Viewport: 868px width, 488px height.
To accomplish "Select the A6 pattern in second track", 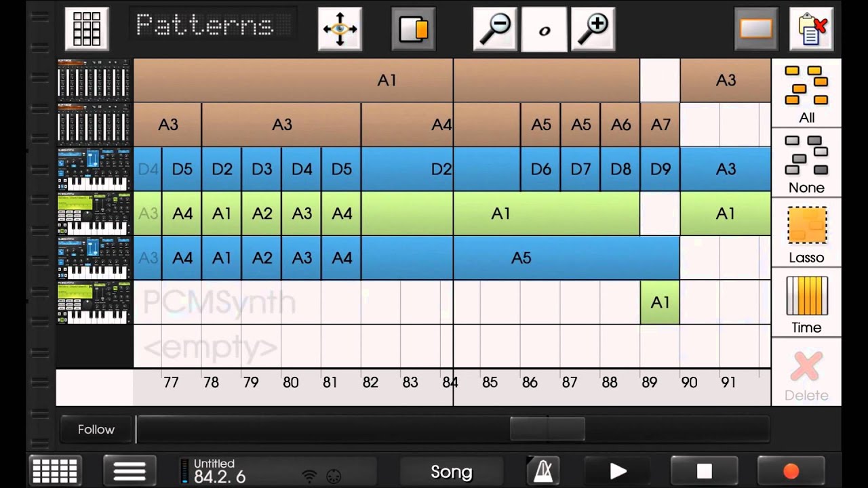I will [x=620, y=125].
